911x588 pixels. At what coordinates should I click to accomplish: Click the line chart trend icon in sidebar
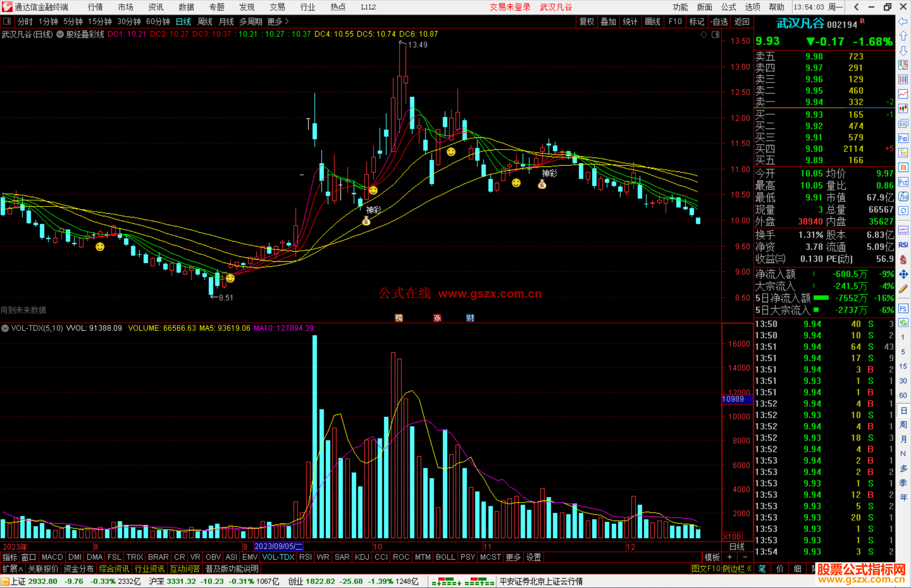tap(903, 94)
